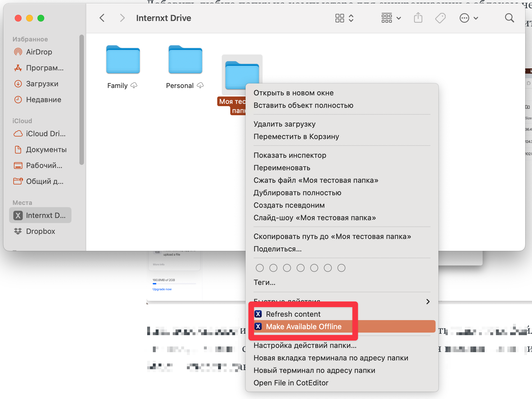
Task: Select the sixth tag color circle
Action: (328, 268)
